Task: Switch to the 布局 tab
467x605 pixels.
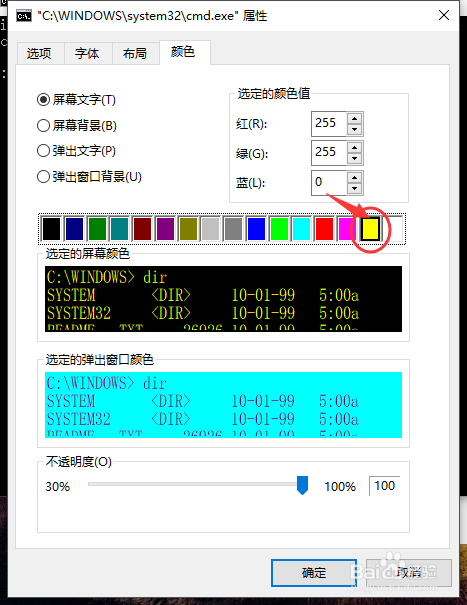Action: [x=135, y=53]
